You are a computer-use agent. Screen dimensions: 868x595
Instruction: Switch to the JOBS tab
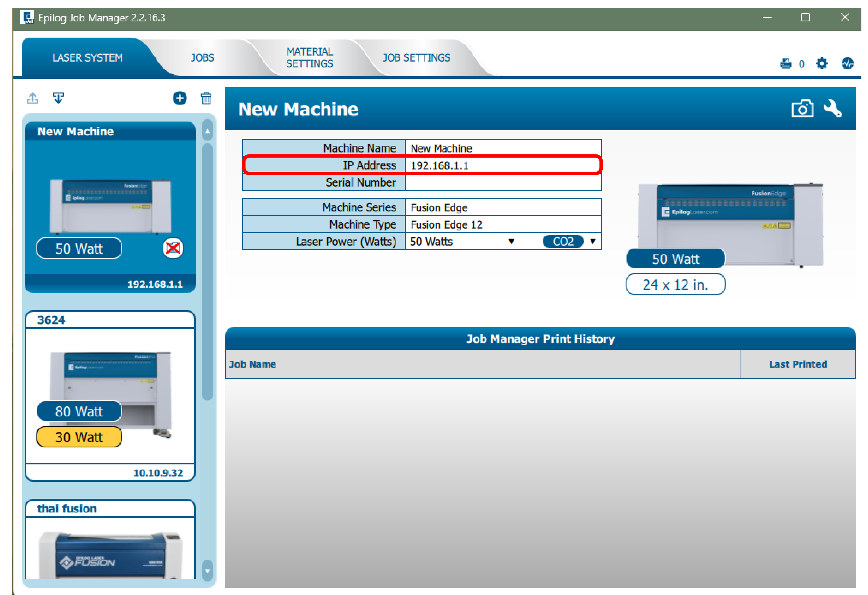202,58
